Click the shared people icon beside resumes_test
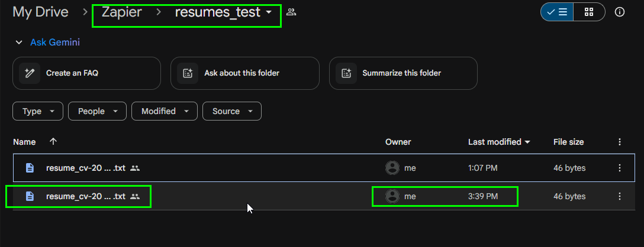This screenshot has width=644, height=247. click(291, 12)
